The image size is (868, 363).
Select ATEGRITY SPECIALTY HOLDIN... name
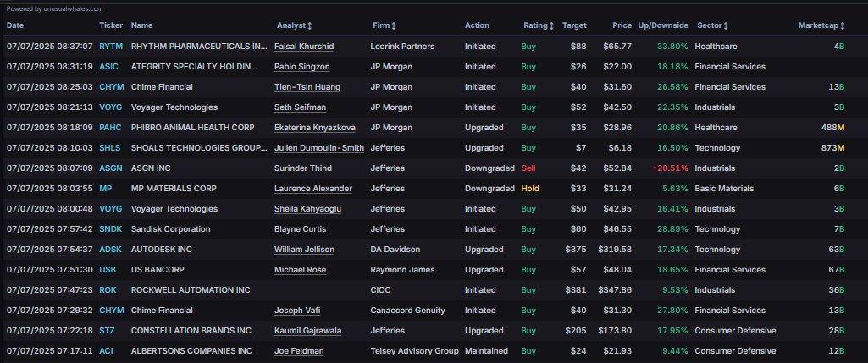[x=194, y=66]
